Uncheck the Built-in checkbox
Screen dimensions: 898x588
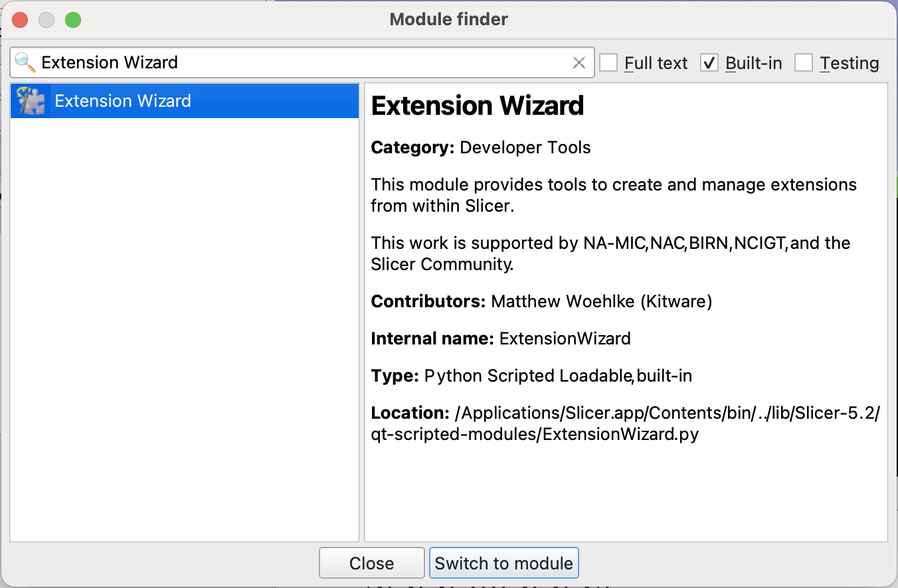point(709,63)
